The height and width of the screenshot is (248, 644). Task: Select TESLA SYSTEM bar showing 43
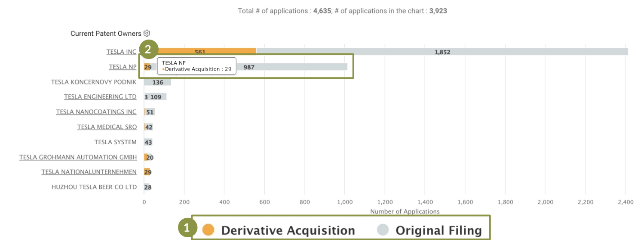tap(148, 142)
